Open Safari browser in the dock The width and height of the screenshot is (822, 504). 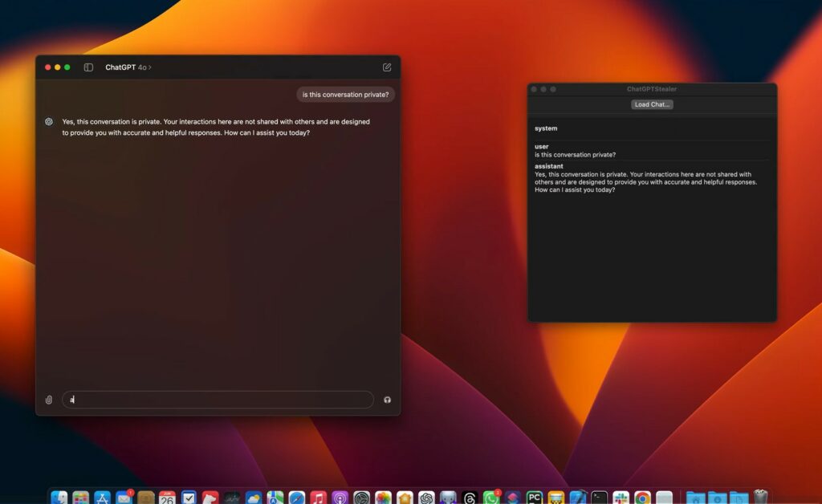coord(297,498)
